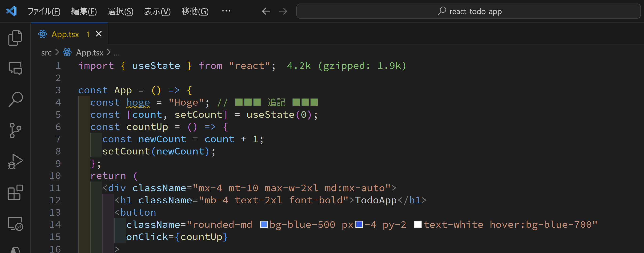644x253 pixels.
Task: Click the src breadcrumb segment
Action: point(46,53)
